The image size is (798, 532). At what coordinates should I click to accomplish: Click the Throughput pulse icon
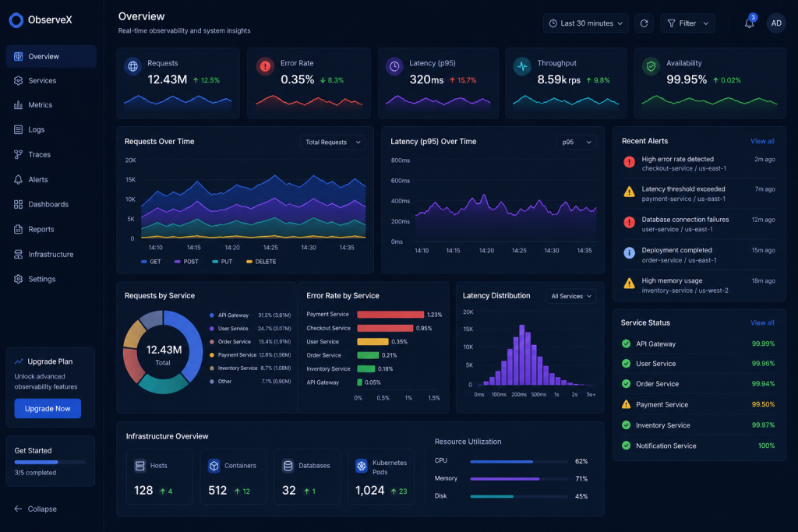(522, 66)
